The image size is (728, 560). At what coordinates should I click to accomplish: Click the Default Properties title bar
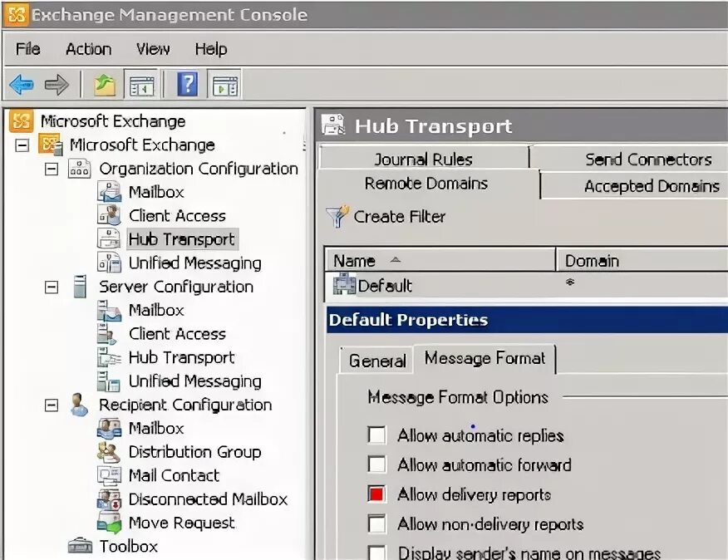(x=528, y=320)
